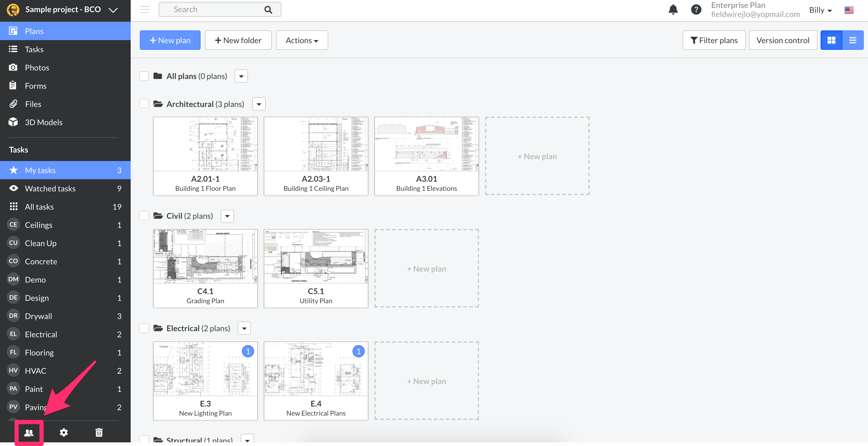The image size is (868, 446).
Task: Check the Architectural folder checkbox
Action: coord(144,103)
